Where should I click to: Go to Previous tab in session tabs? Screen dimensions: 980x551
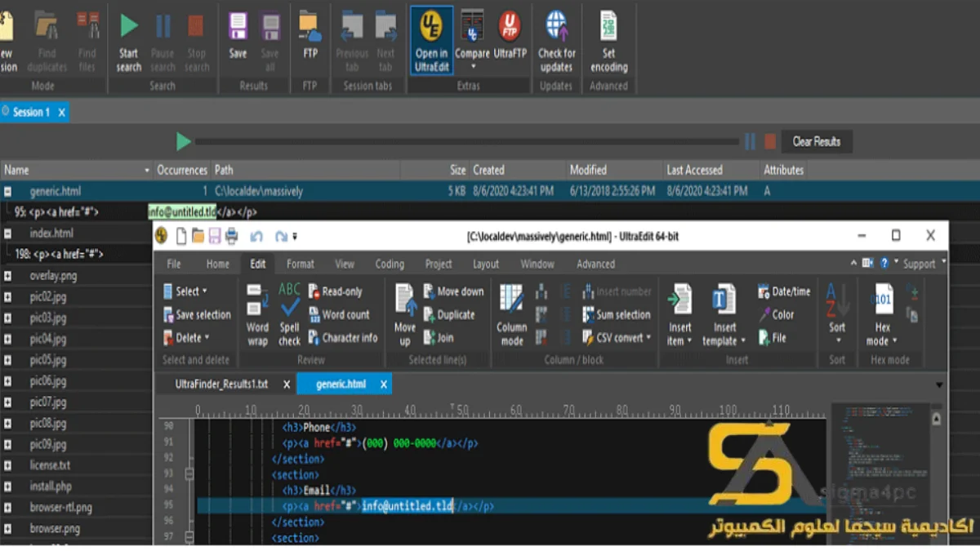point(352,26)
